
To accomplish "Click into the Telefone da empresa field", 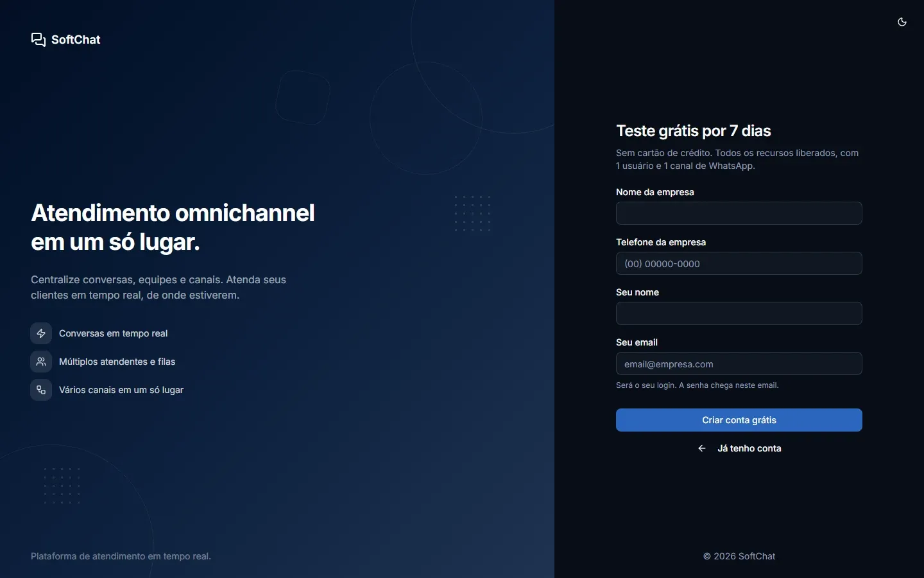I will coord(739,263).
